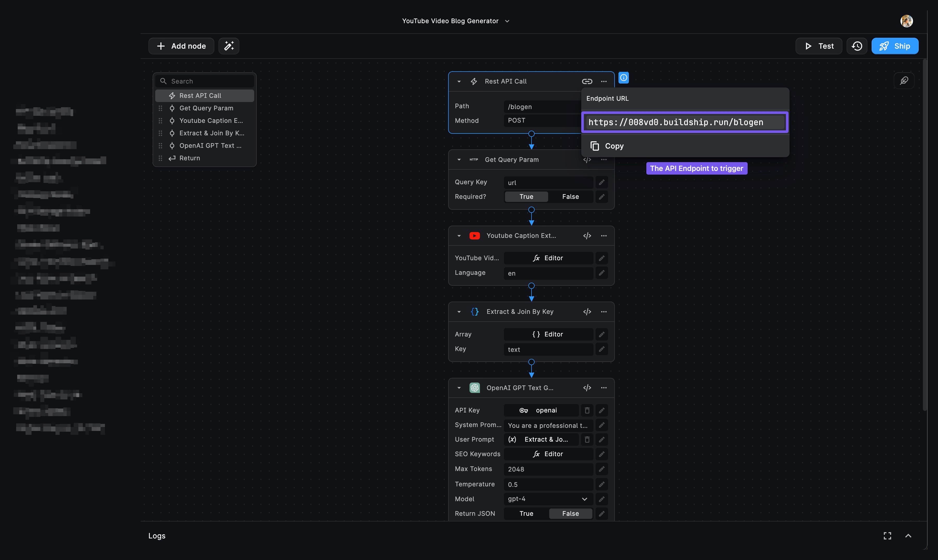Edit the Query Key field pencil icon
Viewport: 938px width, 560px height.
(x=602, y=182)
